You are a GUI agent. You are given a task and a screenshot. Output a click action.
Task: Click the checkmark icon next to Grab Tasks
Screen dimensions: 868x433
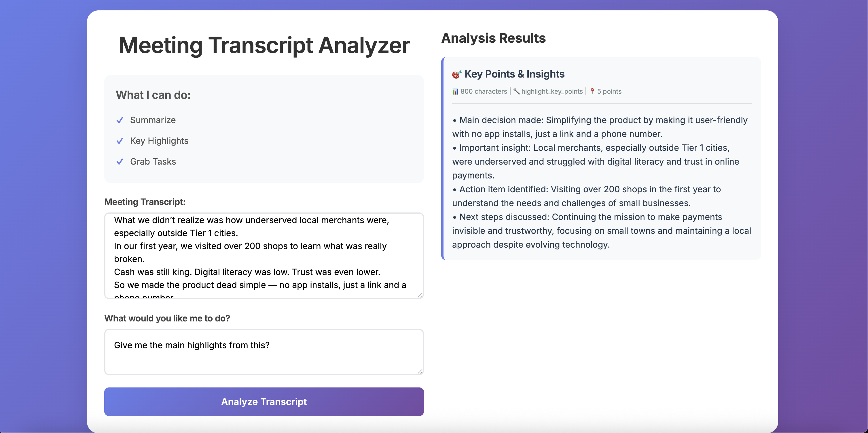click(x=120, y=162)
